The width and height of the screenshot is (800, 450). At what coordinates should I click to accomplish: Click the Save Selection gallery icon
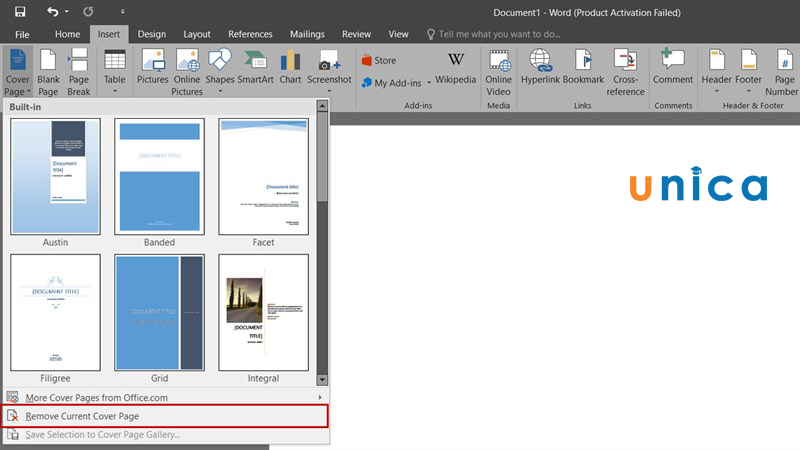point(13,435)
